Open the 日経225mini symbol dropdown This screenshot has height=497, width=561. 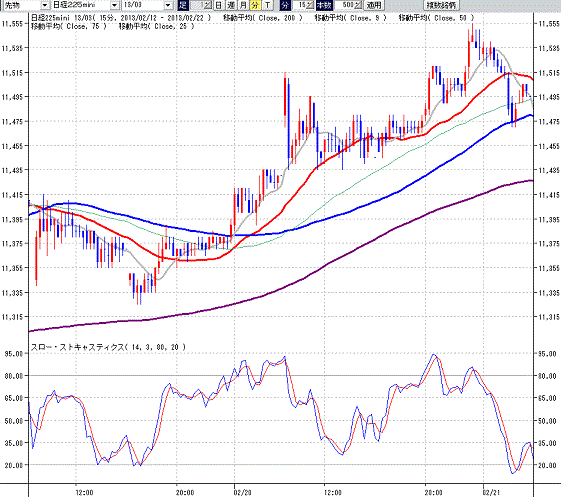click(x=114, y=5)
